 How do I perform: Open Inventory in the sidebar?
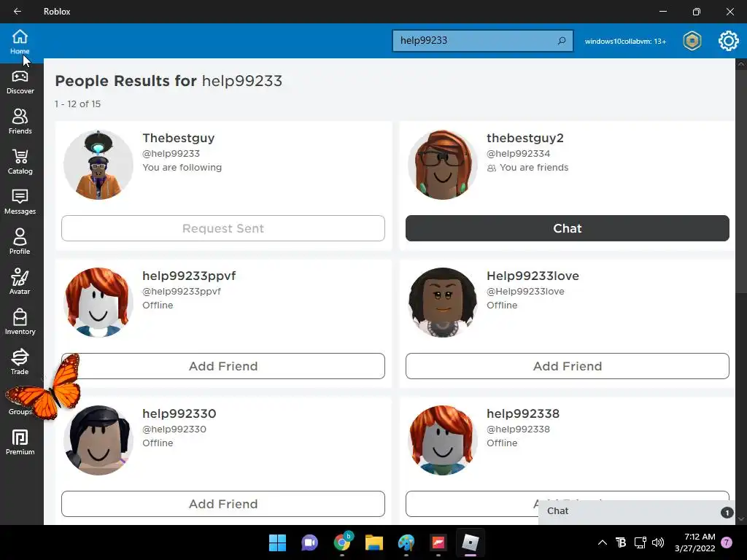20,322
